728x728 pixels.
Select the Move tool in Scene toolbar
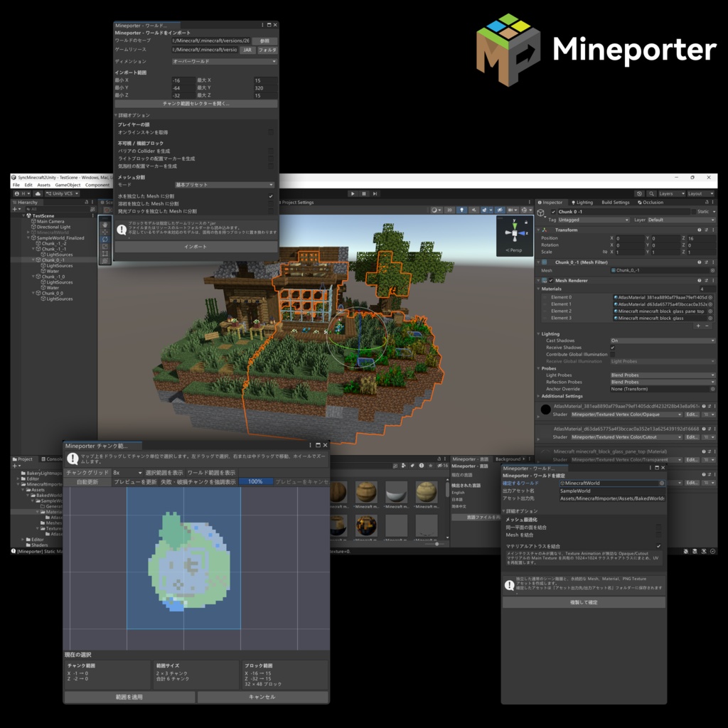(105, 232)
